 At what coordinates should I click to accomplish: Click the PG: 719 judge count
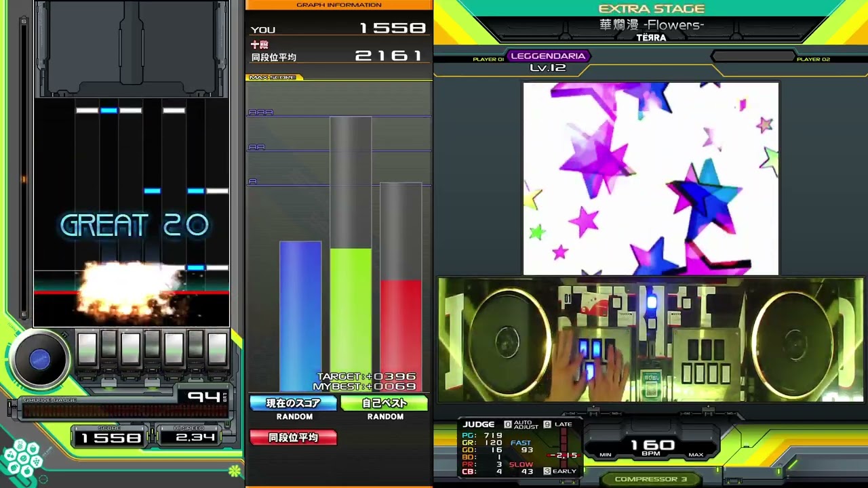[x=482, y=436]
